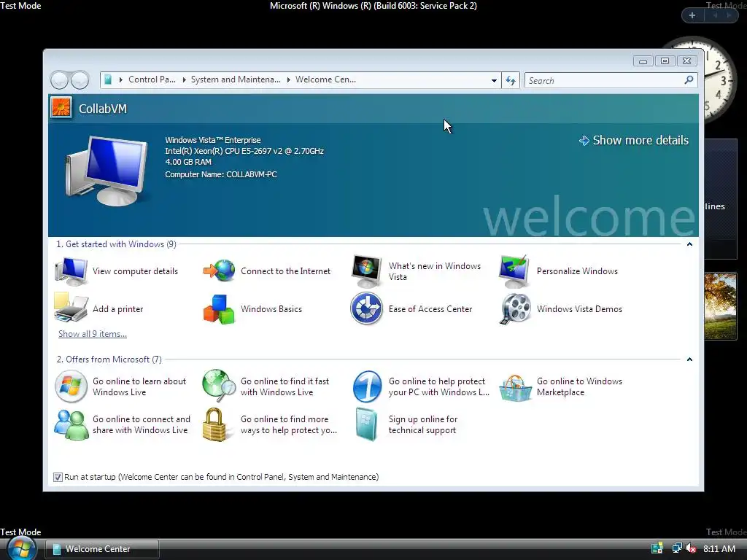This screenshot has width=747, height=560.
Task: Click the help protect your PC OneCare icon
Action: coord(367,386)
